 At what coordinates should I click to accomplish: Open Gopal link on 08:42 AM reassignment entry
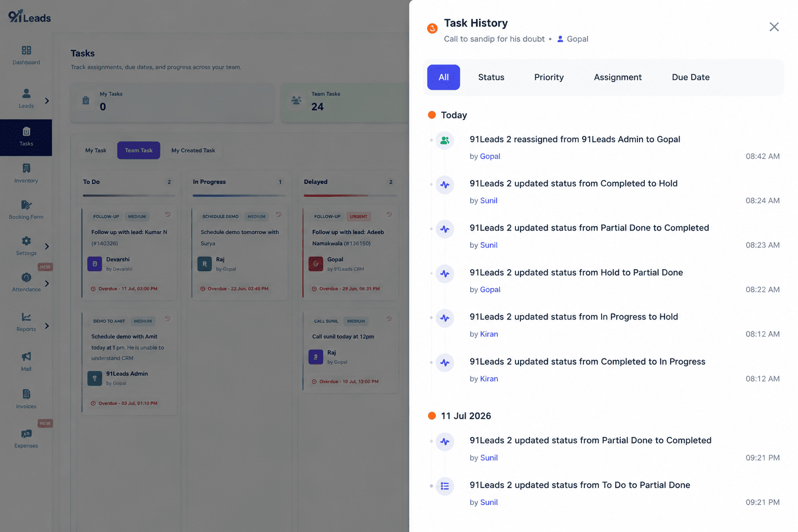pyautogui.click(x=490, y=156)
